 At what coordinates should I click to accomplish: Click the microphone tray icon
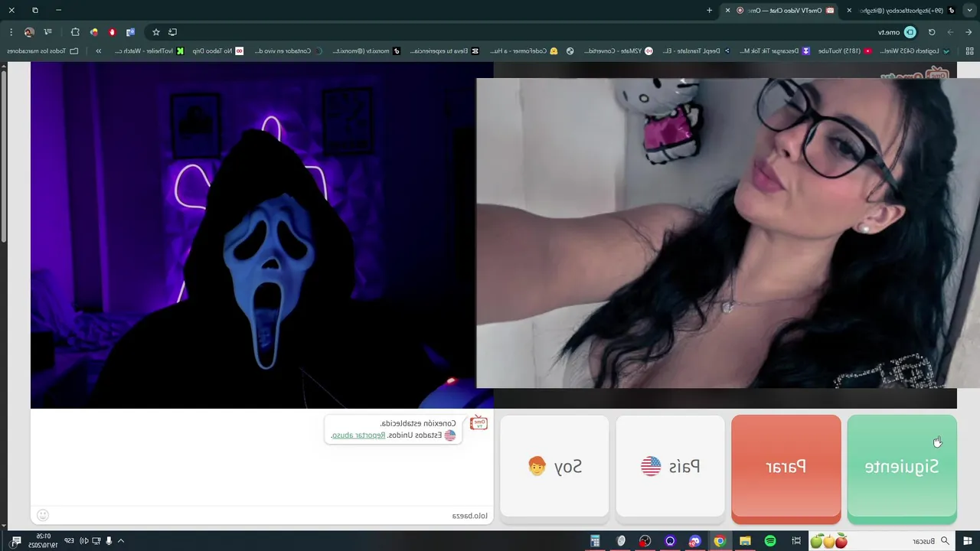(x=109, y=541)
